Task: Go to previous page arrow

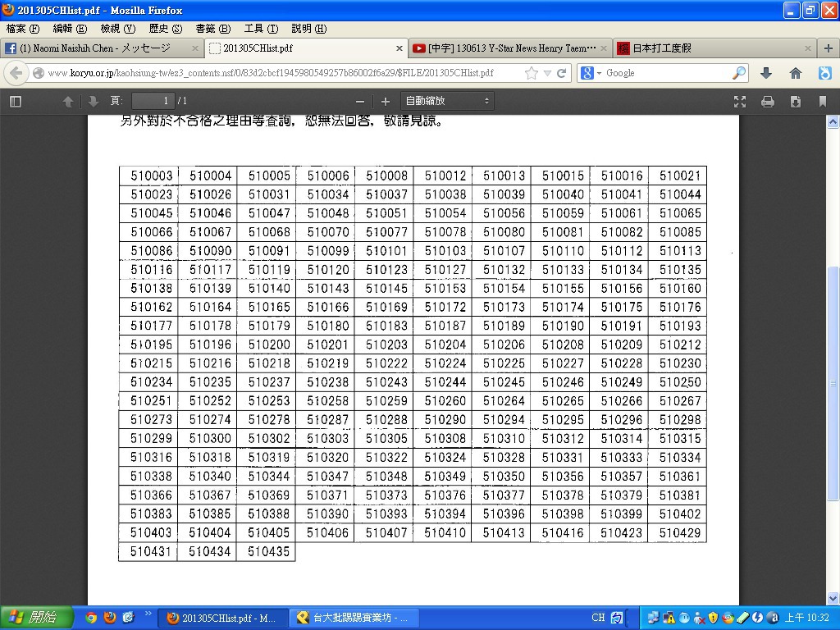Action: coord(67,101)
